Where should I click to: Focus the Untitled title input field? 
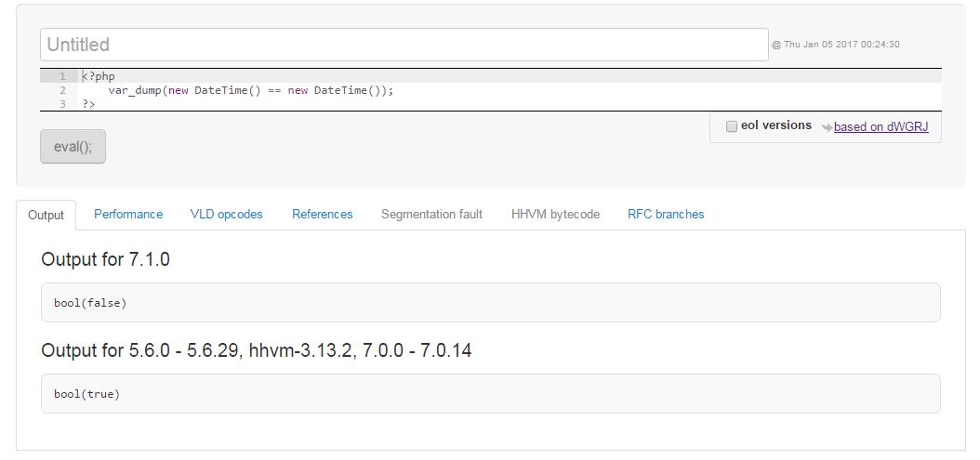[404, 45]
